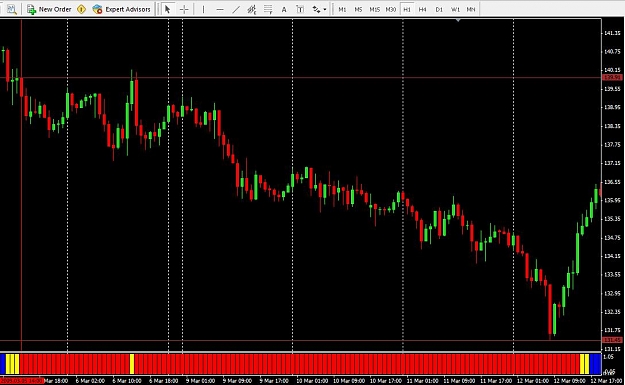Switch to H4 timeframe
This screenshot has height=385, width=625.
pyautogui.click(x=423, y=9)
